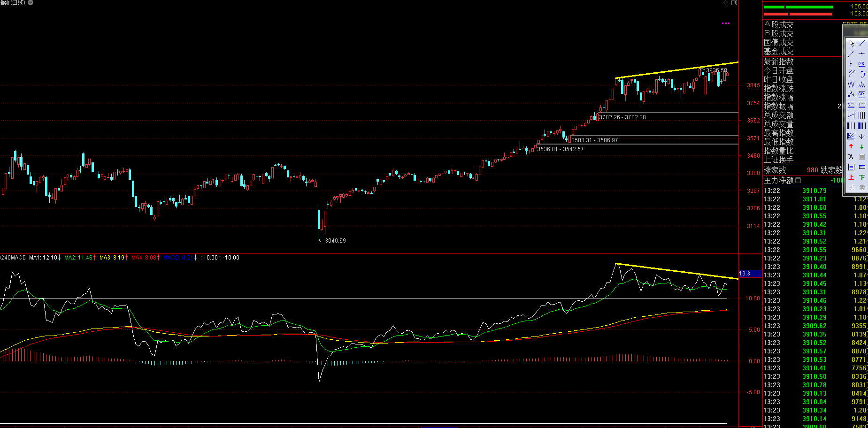The height and width of the screenshot is (428, 868).
Task: Select the ruler measurement tool
Action: tap(862, 167)
